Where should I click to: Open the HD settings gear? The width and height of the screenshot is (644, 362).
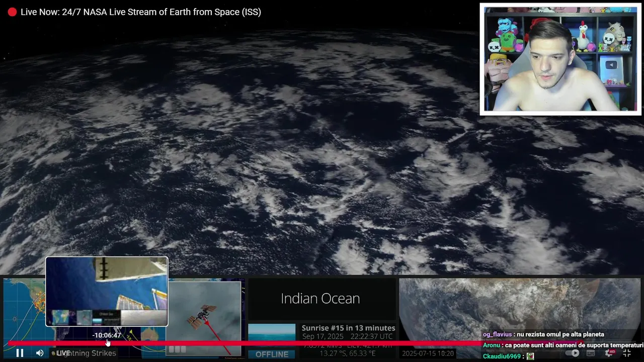click(609, 353)
